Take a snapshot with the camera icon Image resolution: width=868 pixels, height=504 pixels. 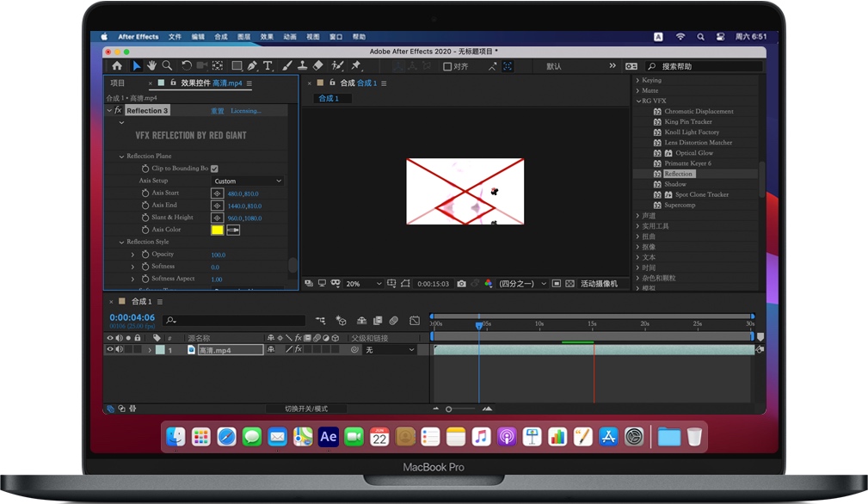[461, 285]
